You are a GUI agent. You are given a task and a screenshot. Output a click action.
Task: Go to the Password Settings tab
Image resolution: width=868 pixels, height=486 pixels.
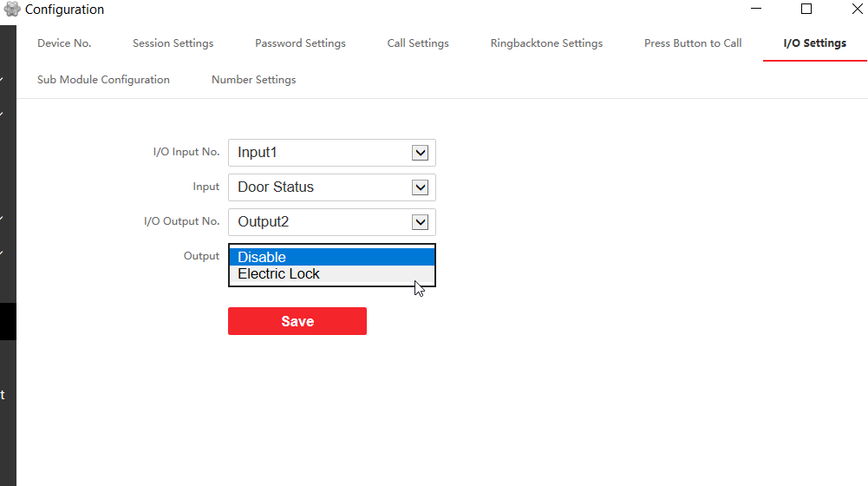[300, 43]
